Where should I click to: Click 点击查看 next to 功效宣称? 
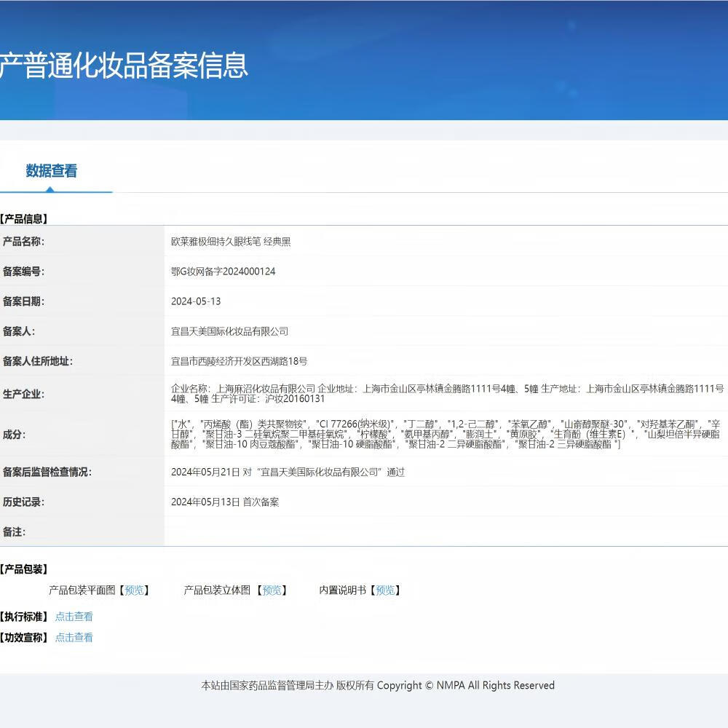point(74,637)
